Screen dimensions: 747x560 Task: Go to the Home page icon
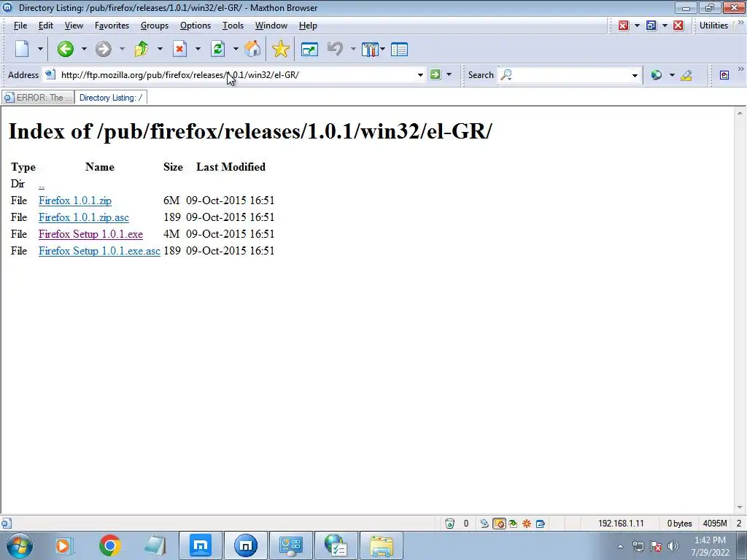click(252, 49)
